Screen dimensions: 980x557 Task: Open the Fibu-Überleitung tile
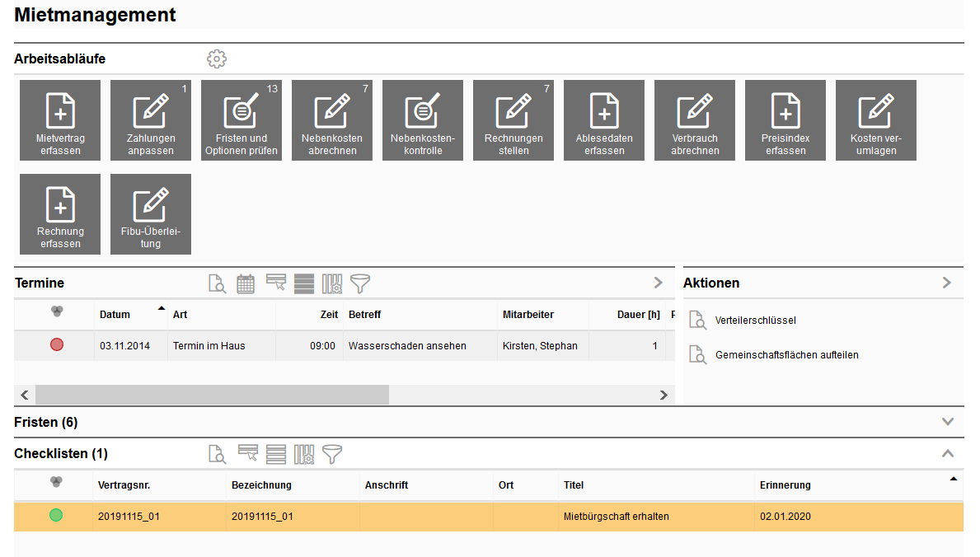(x=151, y=213)
